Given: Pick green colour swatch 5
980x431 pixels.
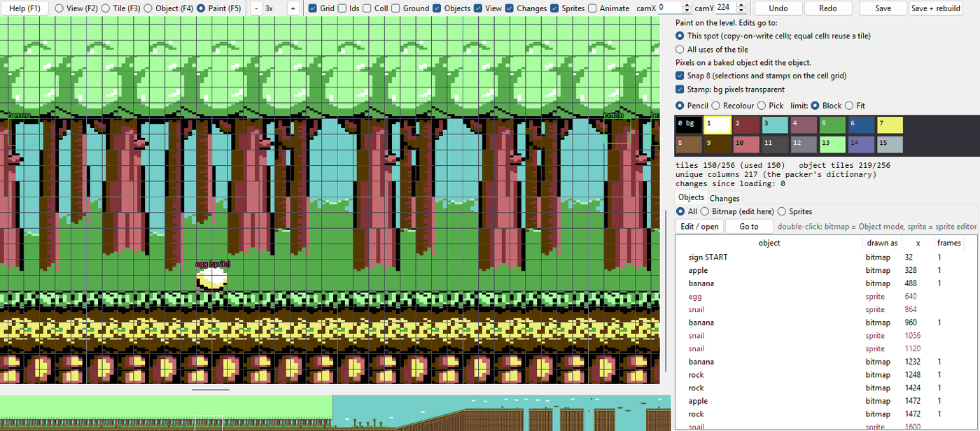Looking at the screenshot, I should pos(832,125).
